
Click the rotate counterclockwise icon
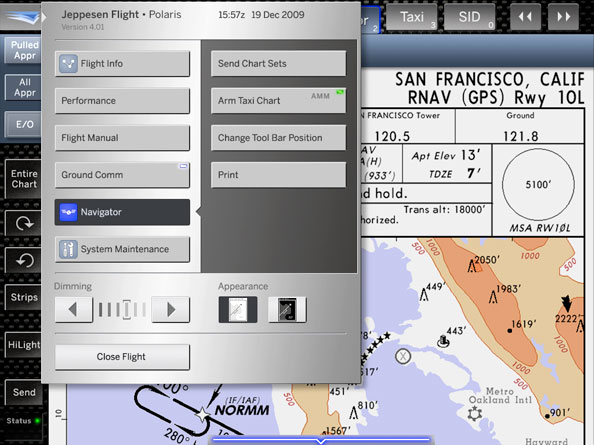24,261
